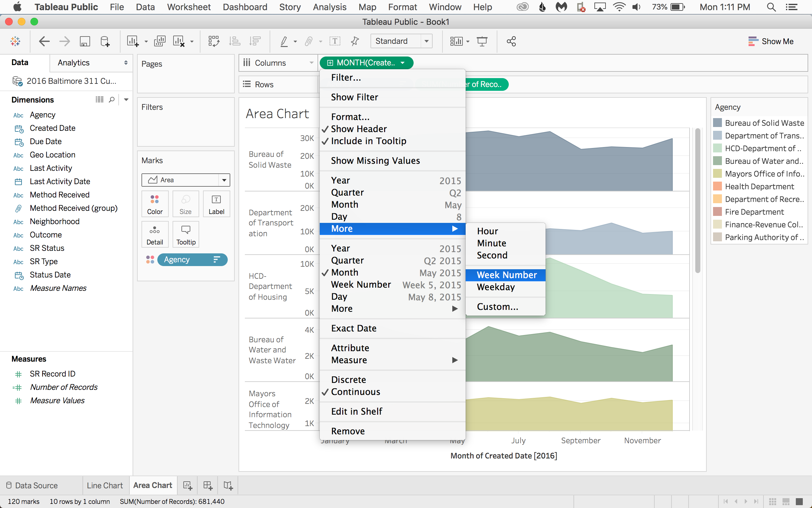Click Show Me button

point(771,41)
